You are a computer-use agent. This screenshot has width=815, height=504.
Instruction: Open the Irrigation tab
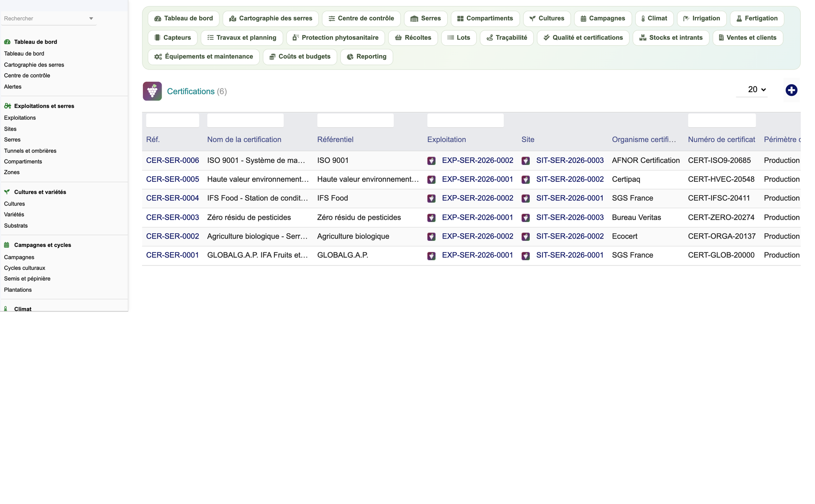click(702, 18)
